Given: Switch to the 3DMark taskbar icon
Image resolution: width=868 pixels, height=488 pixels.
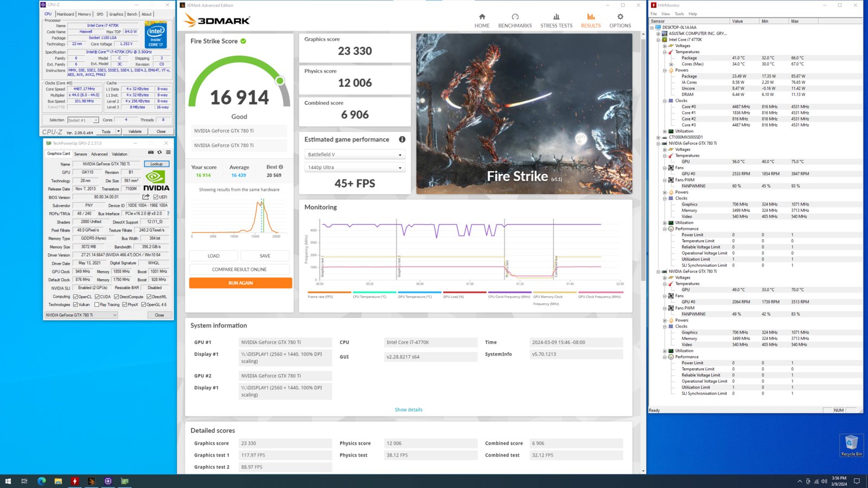Looking at the screenshot, I should click(91, 481).
